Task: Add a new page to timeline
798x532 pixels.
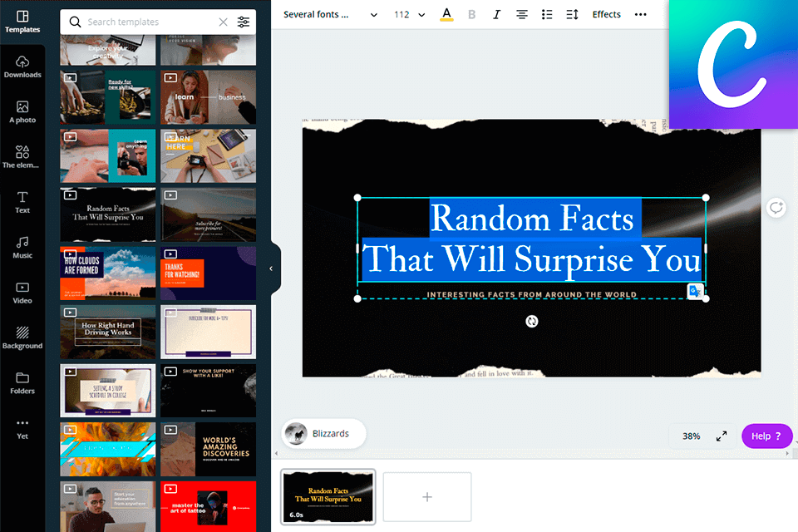Action: [427, 497]
